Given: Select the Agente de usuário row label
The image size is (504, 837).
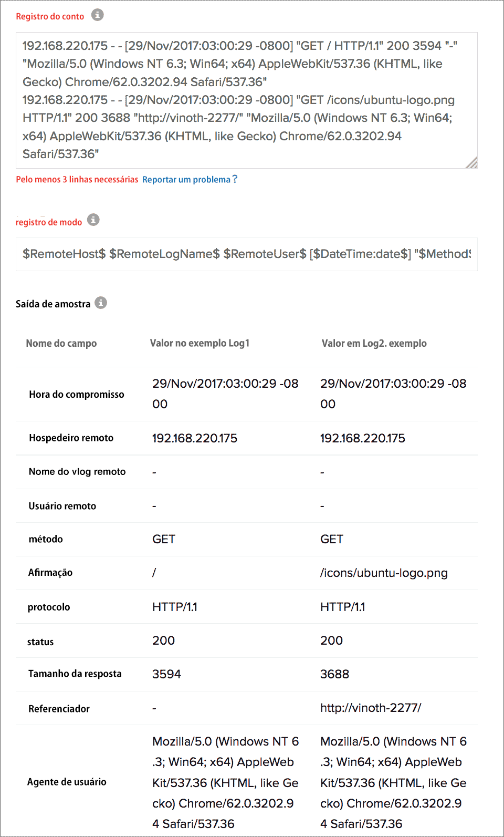Looking at the screenshot, I should (x=67, y=782).
